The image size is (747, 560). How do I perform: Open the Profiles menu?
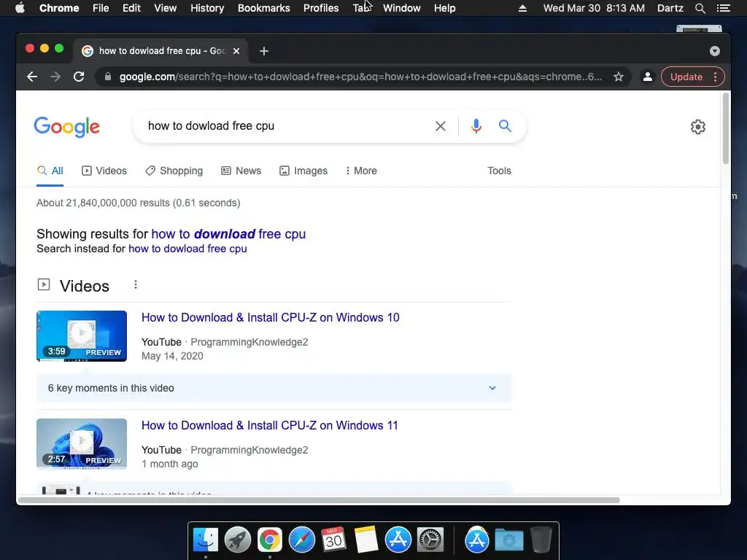point(321,8)
